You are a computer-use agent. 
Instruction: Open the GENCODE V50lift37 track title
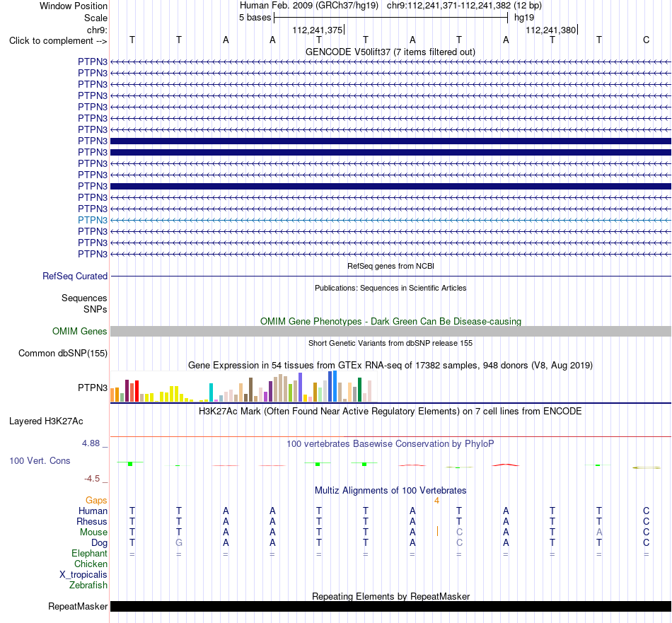click(x=390, y=52)
